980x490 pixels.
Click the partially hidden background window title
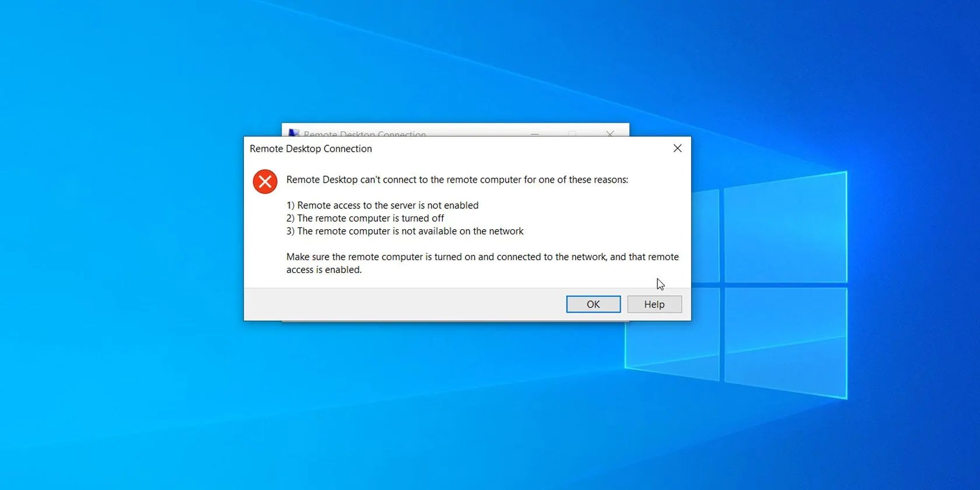tap(365, 134)
